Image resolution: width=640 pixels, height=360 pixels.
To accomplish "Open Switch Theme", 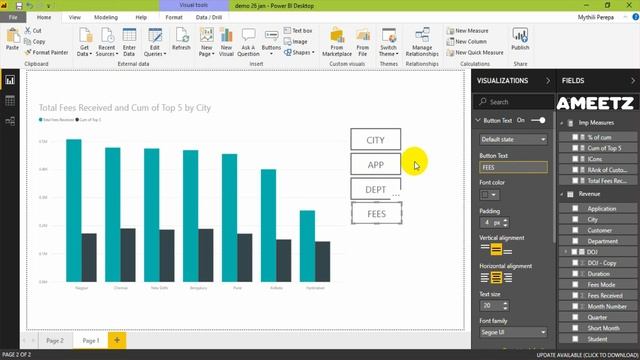I will 389,42.
